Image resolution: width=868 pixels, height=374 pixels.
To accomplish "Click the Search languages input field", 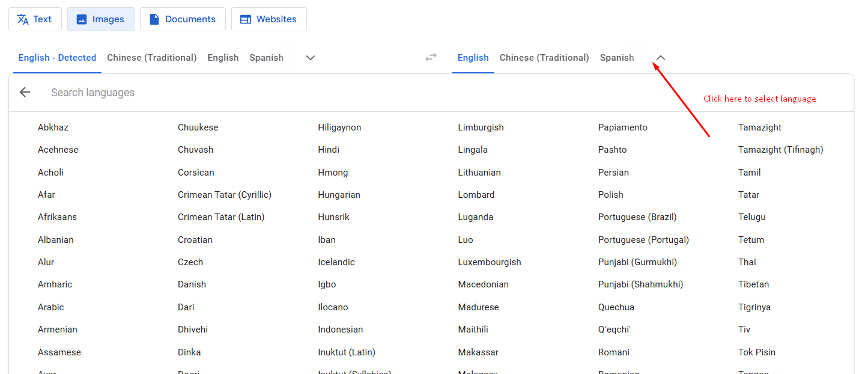I will pyautogui.click(x=240, y=93).
